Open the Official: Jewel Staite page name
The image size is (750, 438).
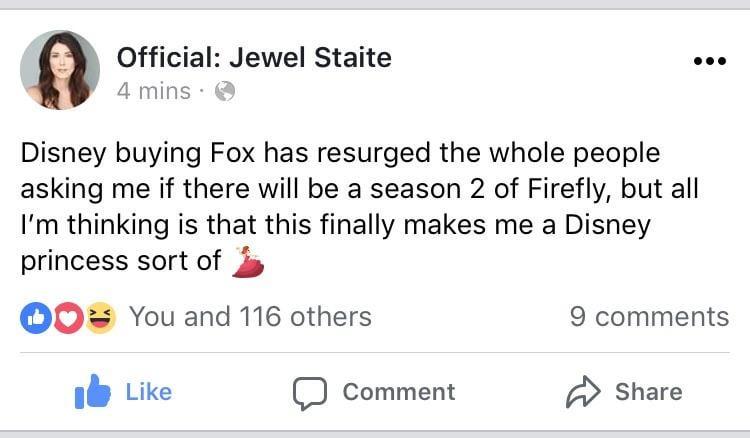tap(254, 57)
